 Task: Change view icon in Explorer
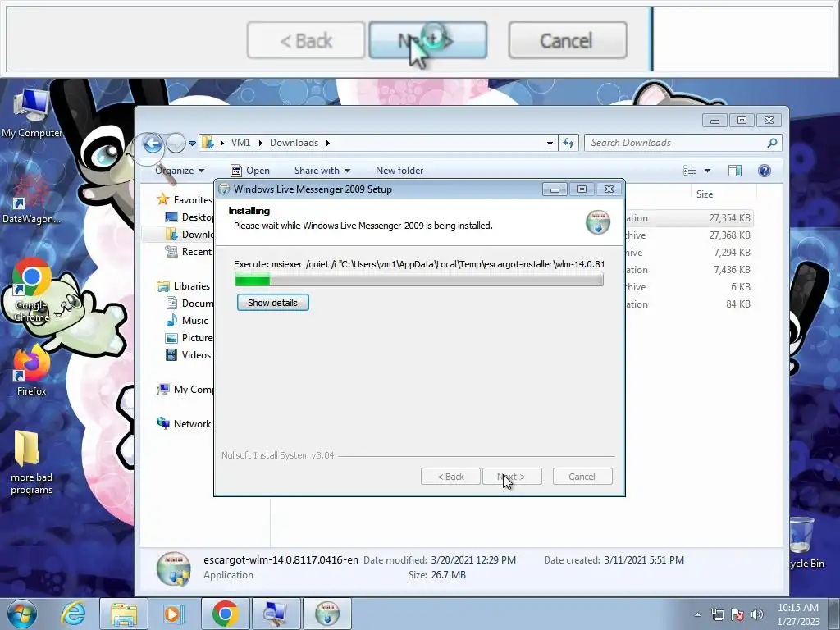coord(689,171)
